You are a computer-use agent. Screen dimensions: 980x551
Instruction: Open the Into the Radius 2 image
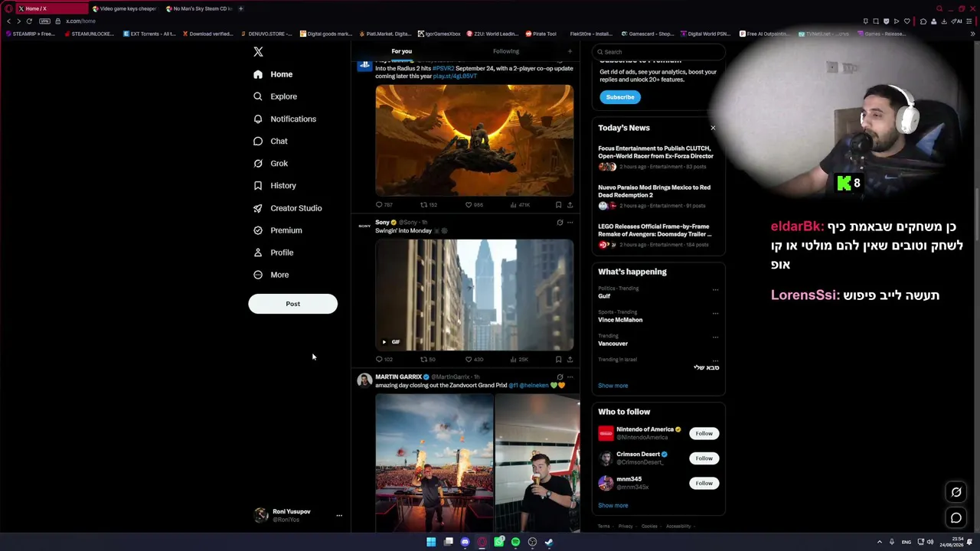click(x=474, y=140)
